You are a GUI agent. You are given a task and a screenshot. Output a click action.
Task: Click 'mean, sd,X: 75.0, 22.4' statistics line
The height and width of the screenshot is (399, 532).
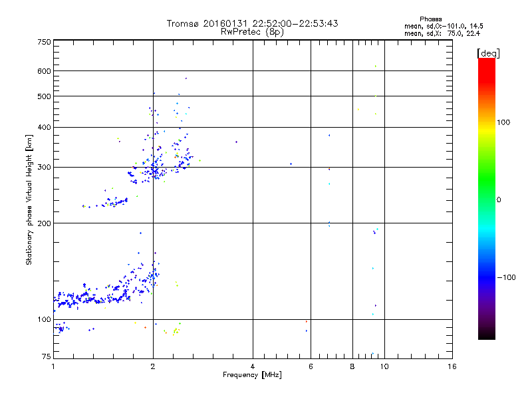tap(442, 33)
